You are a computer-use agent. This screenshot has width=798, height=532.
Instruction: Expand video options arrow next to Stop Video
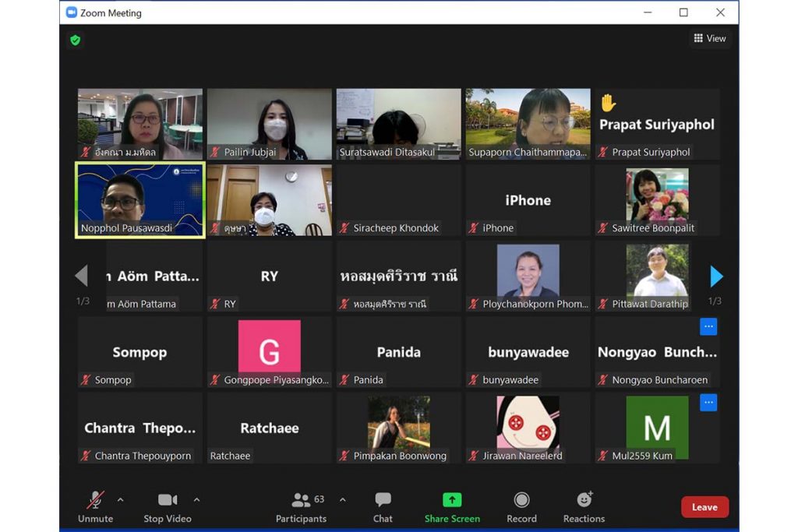pyautogui.click(x=196, y=500)
